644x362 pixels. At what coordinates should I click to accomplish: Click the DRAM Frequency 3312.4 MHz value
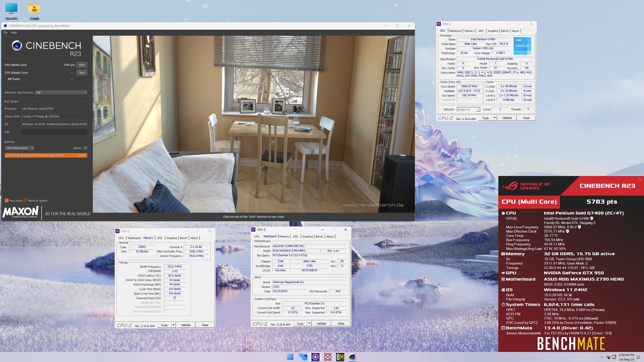point(175,266)
